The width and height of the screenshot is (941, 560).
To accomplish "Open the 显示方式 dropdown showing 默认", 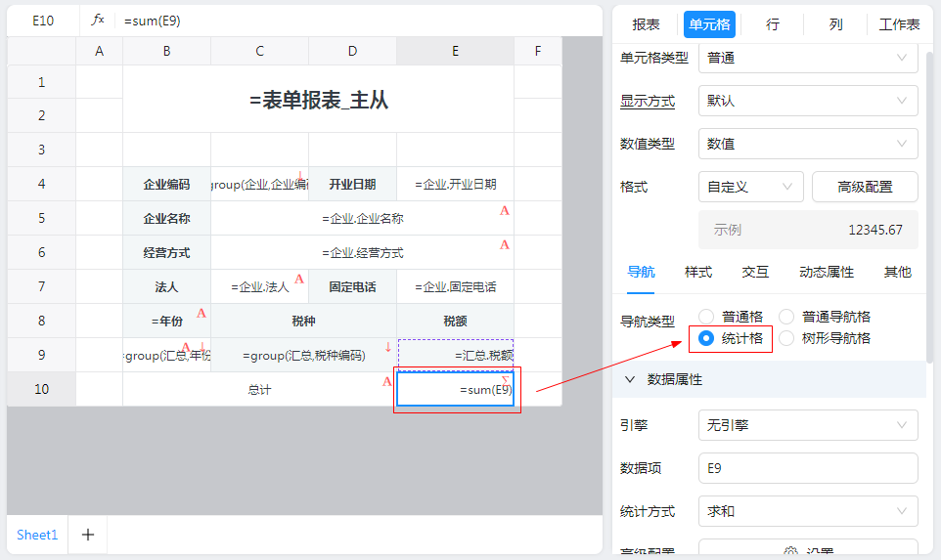I will pos(807,101).
